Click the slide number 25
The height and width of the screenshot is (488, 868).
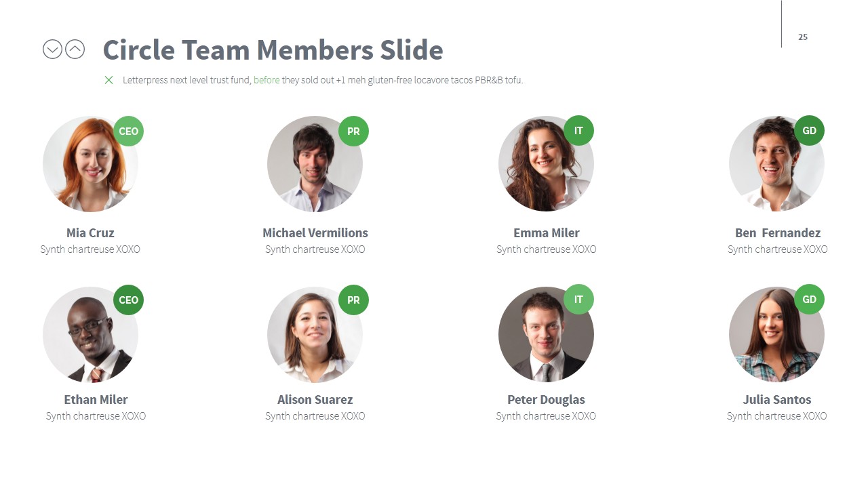[803, 37]
